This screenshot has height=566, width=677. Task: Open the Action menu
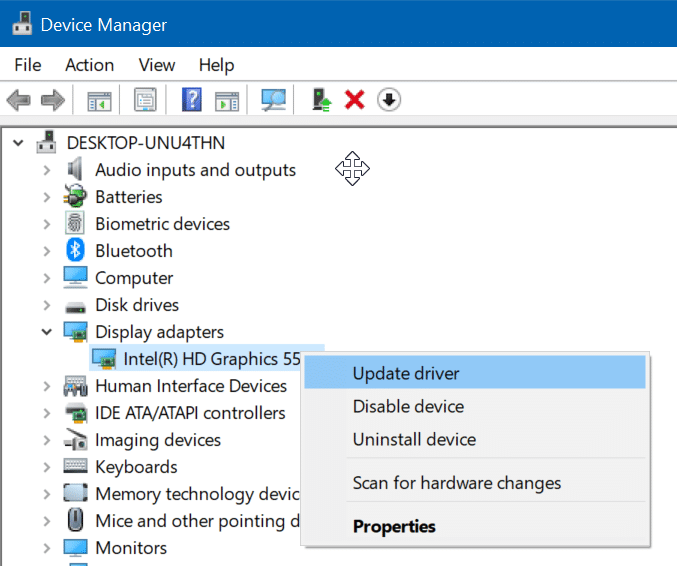point(89,65)
